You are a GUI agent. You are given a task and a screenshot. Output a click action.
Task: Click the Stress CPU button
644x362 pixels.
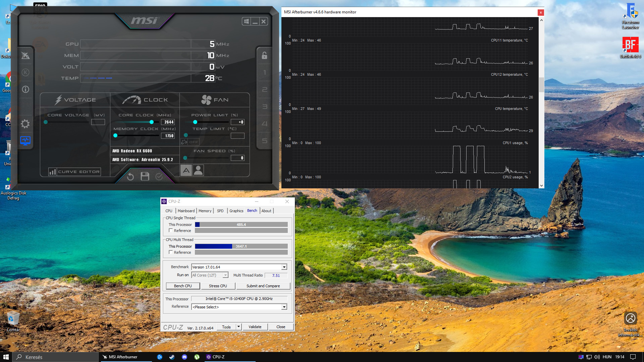[x=218, y=286]
